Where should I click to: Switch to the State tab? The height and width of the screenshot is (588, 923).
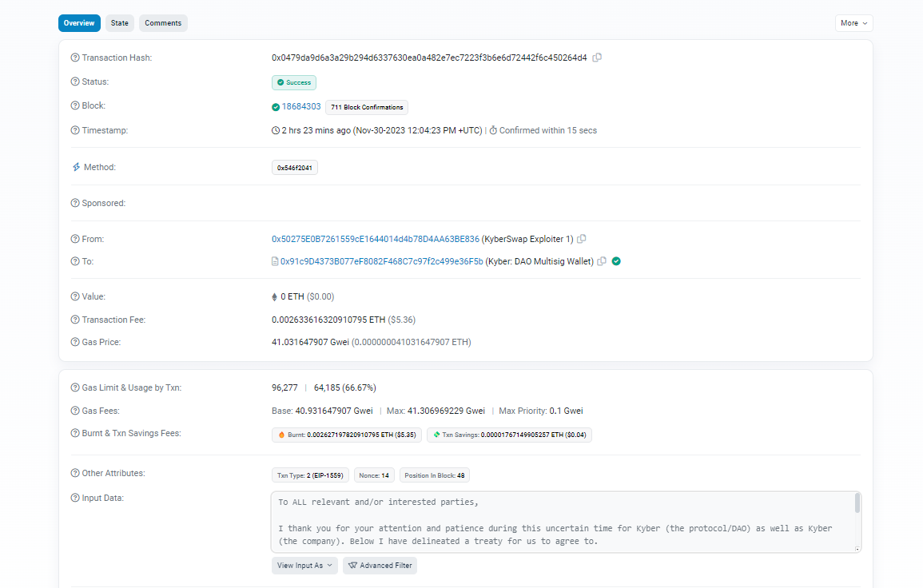(120, 23)
